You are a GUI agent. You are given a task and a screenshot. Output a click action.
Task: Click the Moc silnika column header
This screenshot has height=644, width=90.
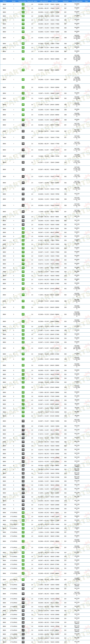click(x=55, y=1)
